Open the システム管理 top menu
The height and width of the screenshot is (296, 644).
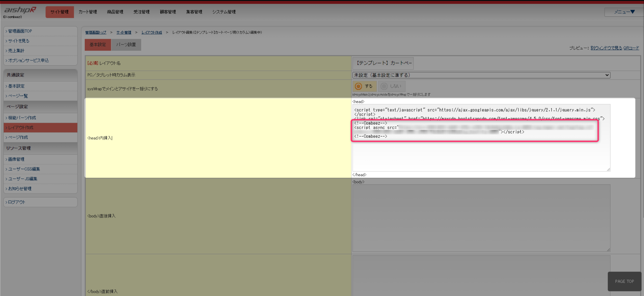click(224, 12)
